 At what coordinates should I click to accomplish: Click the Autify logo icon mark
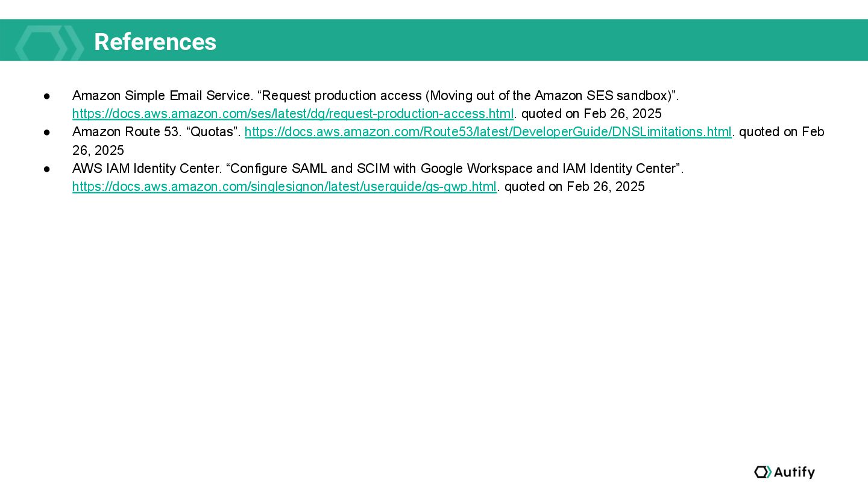[762, 472]
